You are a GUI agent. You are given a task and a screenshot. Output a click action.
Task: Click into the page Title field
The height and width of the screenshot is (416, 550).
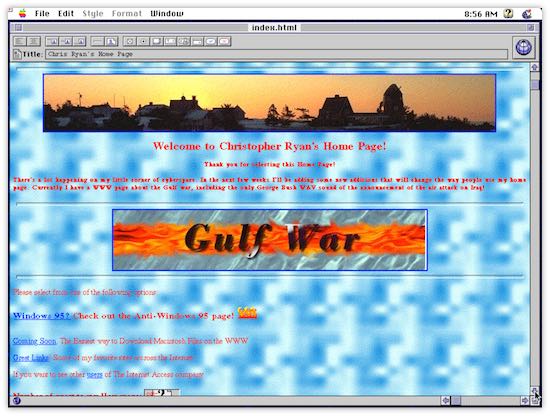point(276,54)
